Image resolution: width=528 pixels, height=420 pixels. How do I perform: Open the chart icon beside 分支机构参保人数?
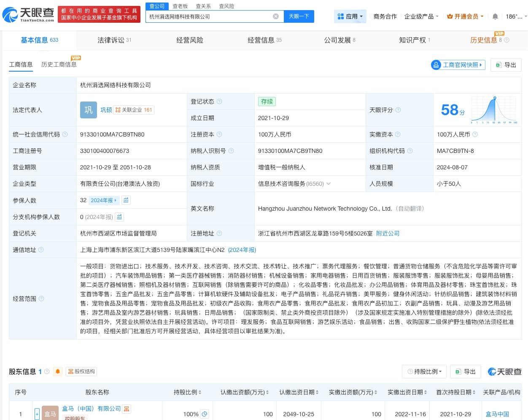pyautogui.click(x=119, y=217)
